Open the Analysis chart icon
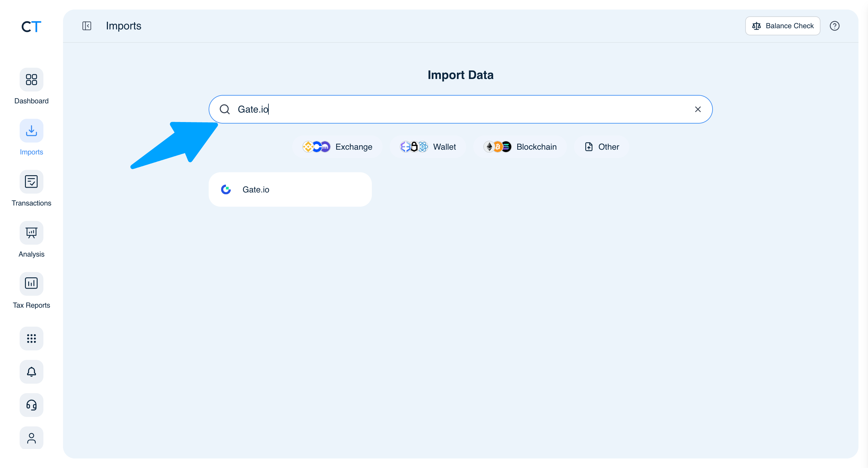This screenshot has height=468, width=868. point(31,233)
